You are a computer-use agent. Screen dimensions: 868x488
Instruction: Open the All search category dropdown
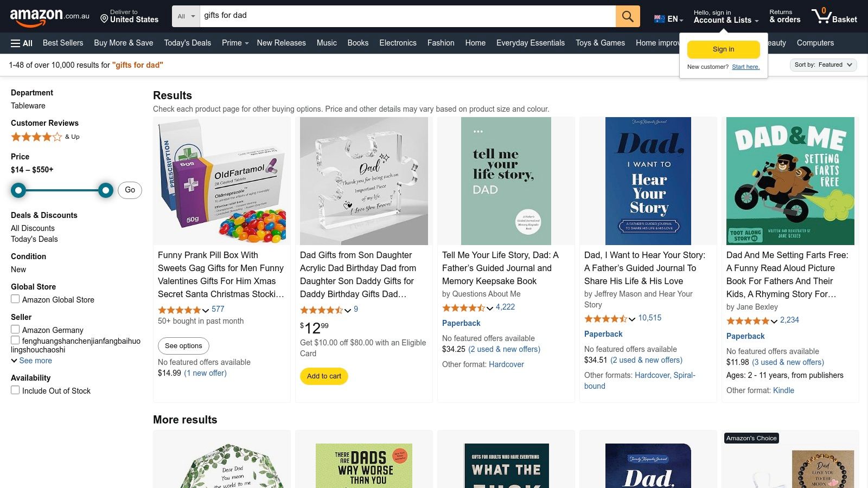[x=186, y=16]
